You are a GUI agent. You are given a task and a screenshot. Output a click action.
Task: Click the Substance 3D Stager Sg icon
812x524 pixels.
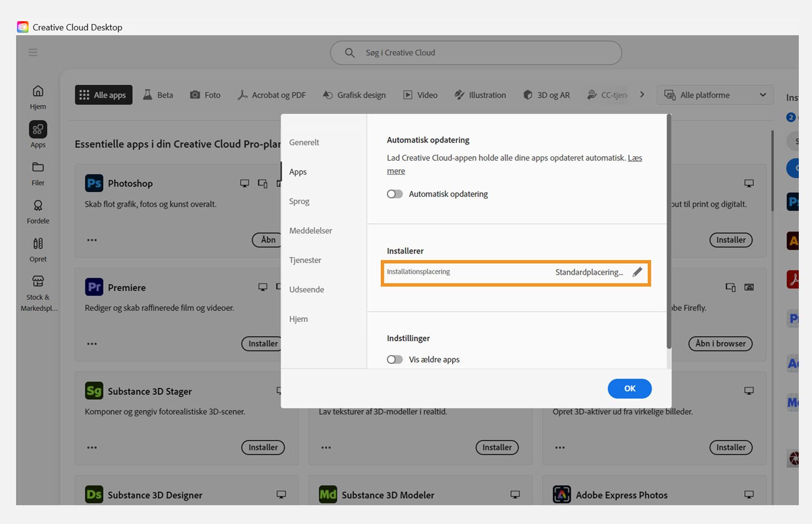coord(94,391)
